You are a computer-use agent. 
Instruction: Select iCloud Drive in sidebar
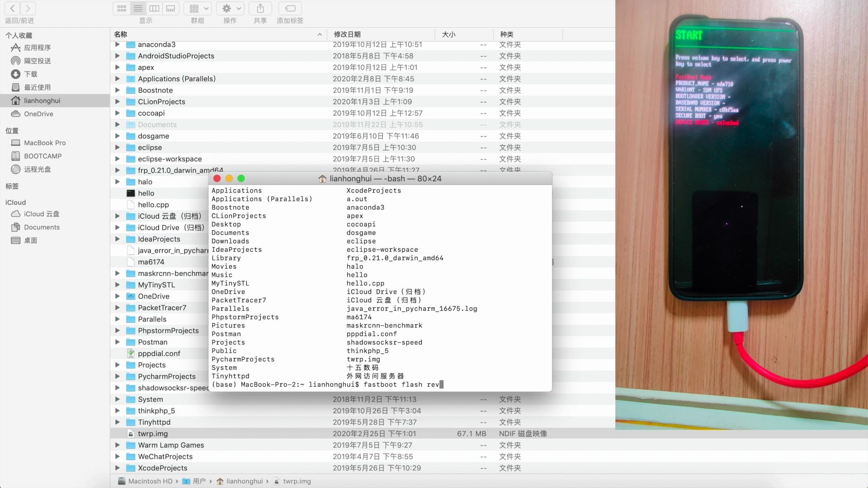tap(41, 214)
